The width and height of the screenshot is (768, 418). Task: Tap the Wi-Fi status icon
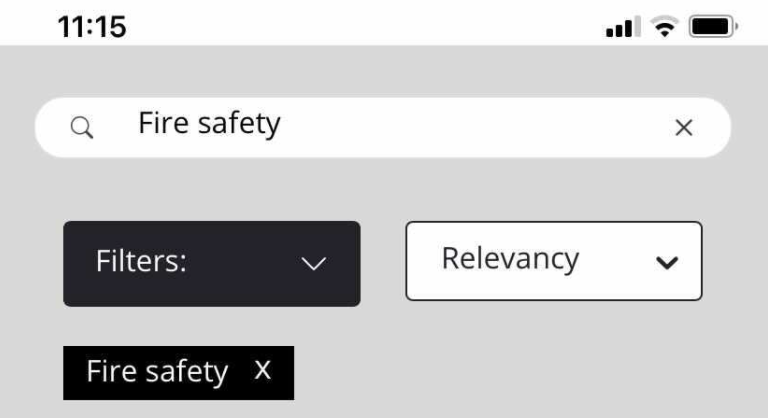tap(663, 28)
